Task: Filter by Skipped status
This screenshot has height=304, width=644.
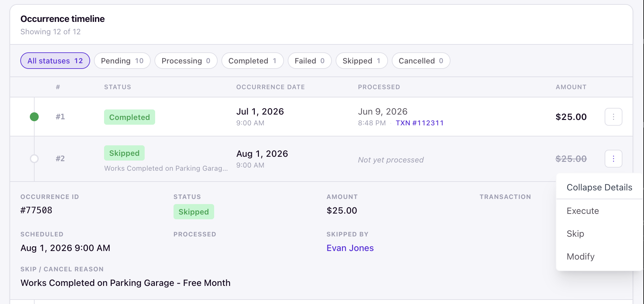Action: (x=362, y=61)
